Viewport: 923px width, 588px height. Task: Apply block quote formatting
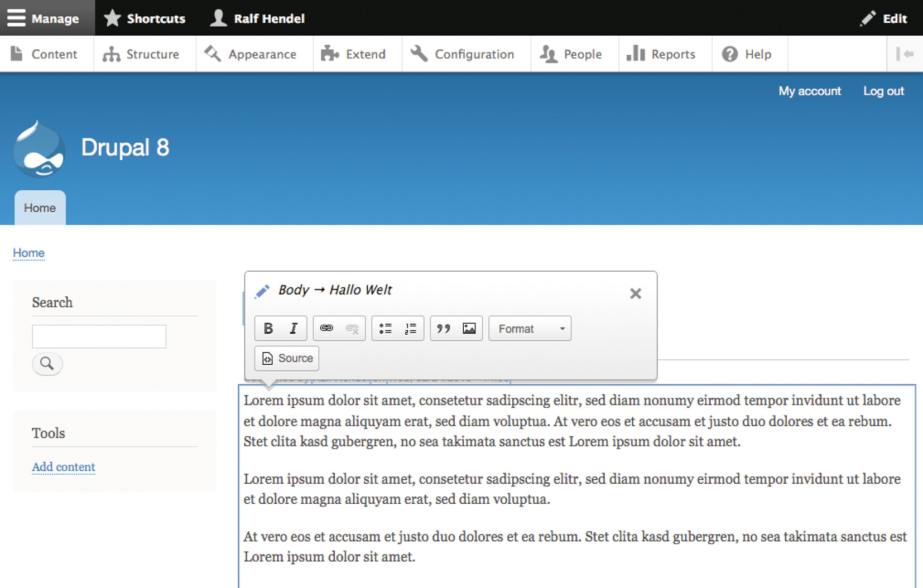(444, 329)
